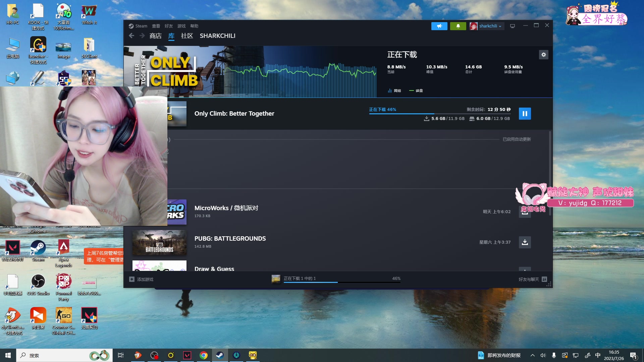
Task: Open the 库 library tab
Action: 171,36
